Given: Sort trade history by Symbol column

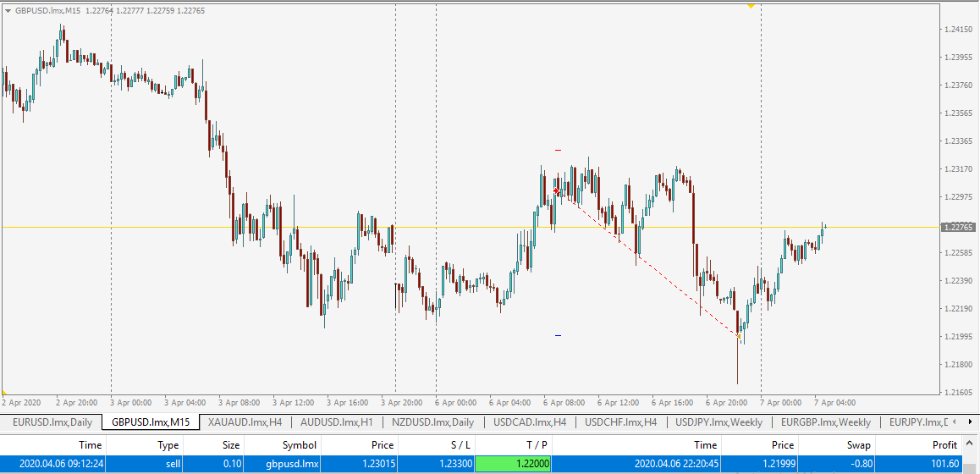Looking at the screenshot, I should pos(284,445).
